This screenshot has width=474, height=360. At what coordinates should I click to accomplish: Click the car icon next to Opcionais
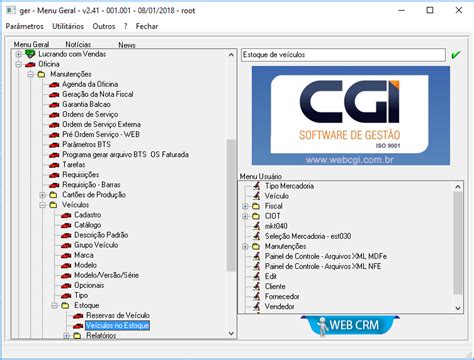66,286
